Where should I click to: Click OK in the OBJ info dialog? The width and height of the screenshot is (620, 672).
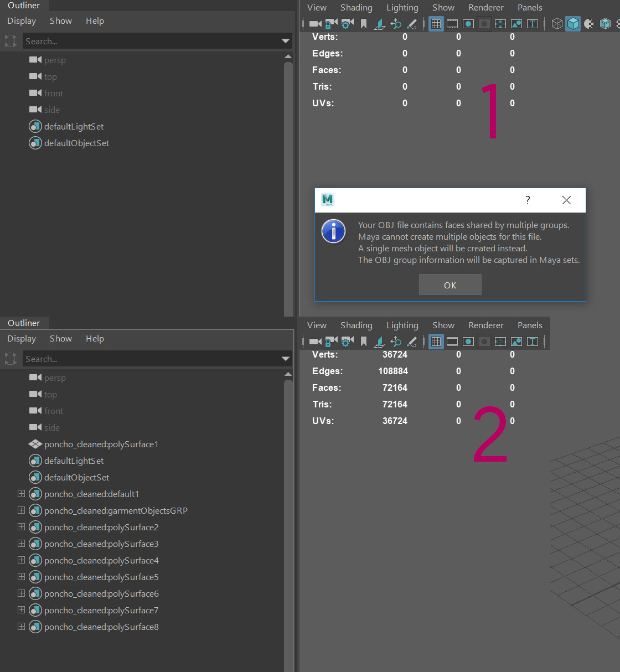pos(450,285)
